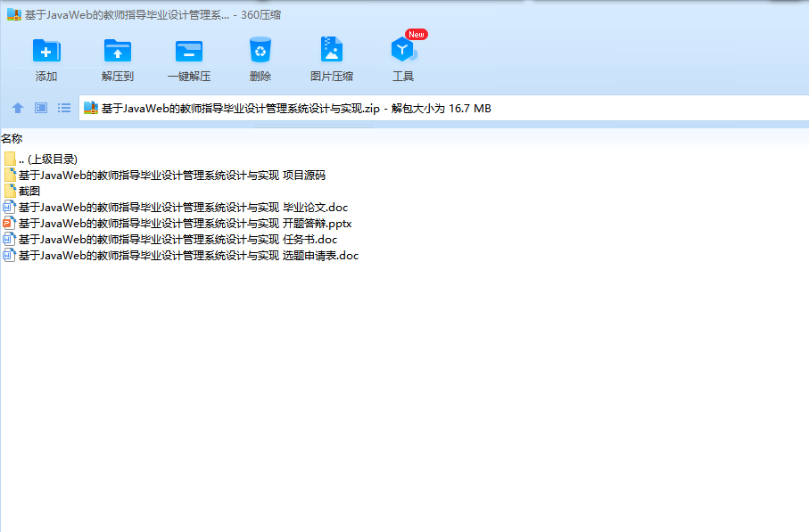The width and height of the screenshot is (809, 532).
Task: Click the 添加 (Add) toolbar icon
Action: pos(46,51)
